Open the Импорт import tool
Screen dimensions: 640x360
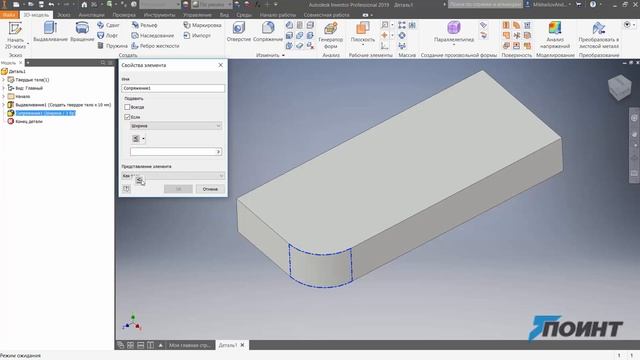[x=197, y=36]
